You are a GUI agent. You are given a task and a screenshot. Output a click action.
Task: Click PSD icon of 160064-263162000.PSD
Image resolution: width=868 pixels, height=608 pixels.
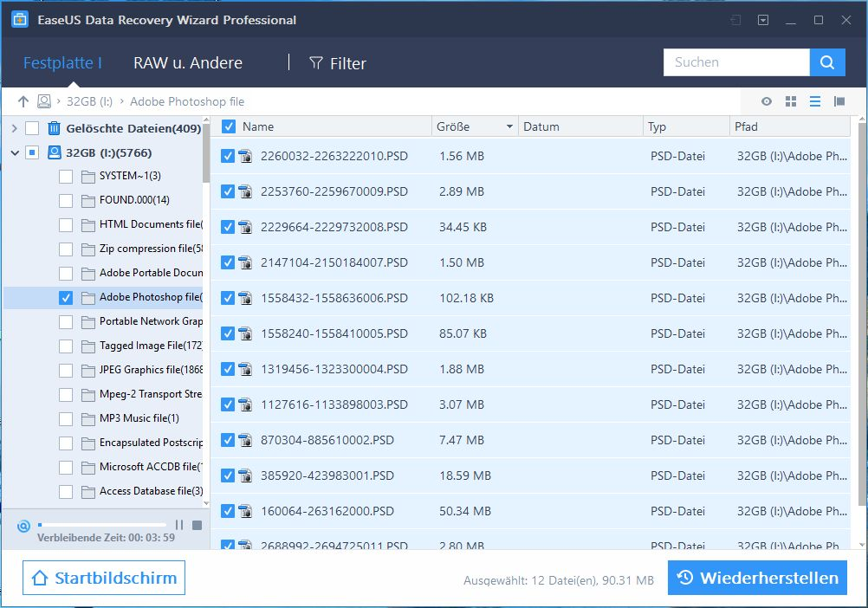(245, 511)
